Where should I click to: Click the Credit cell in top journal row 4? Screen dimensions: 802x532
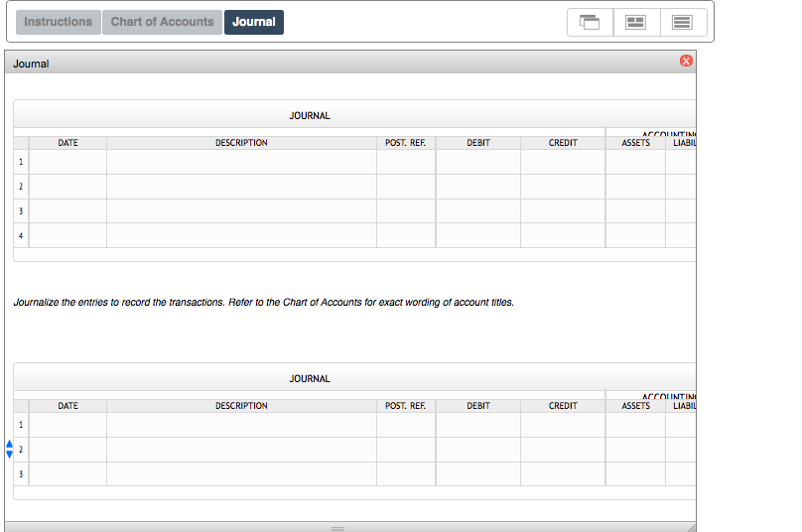pyautogui.click(x=563, y=235)
